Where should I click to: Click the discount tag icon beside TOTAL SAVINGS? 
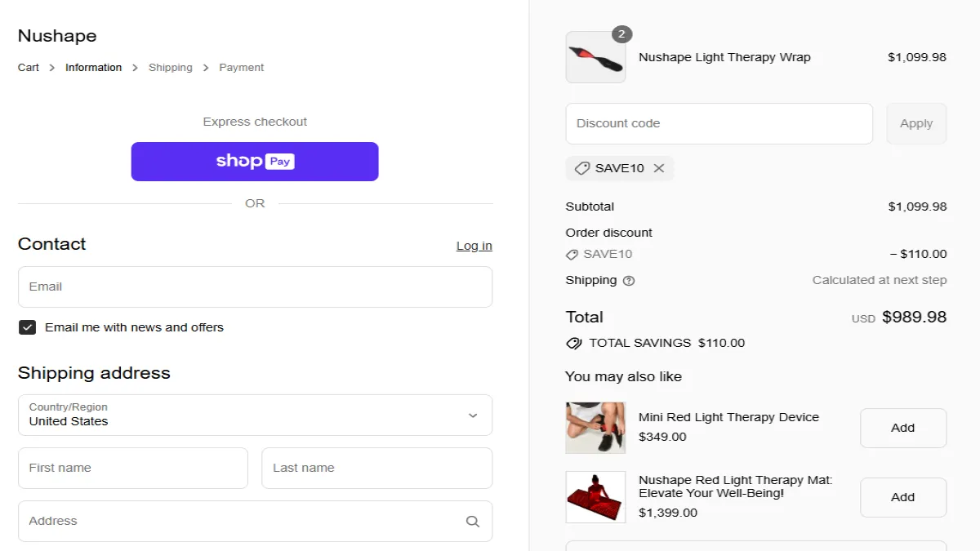[572, 343]
